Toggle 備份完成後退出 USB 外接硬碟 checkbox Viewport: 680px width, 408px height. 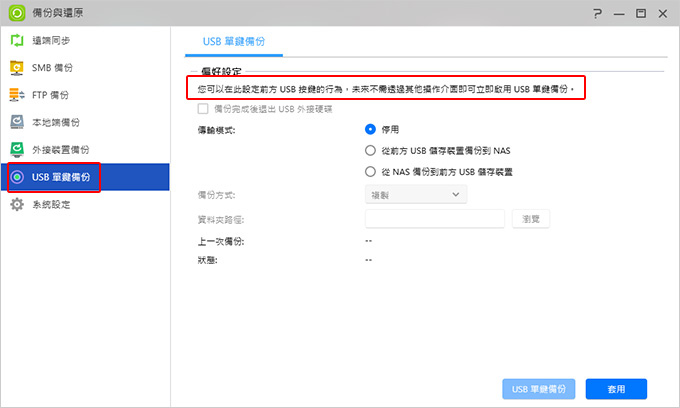tap(203, 109)
